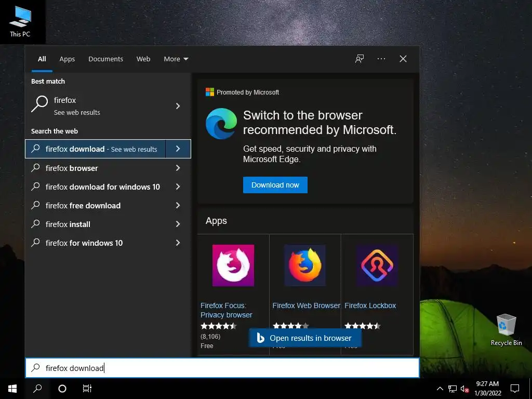Select firefox for windows 10 suggestion
This screenshot has width=532, height=399.
96,243
